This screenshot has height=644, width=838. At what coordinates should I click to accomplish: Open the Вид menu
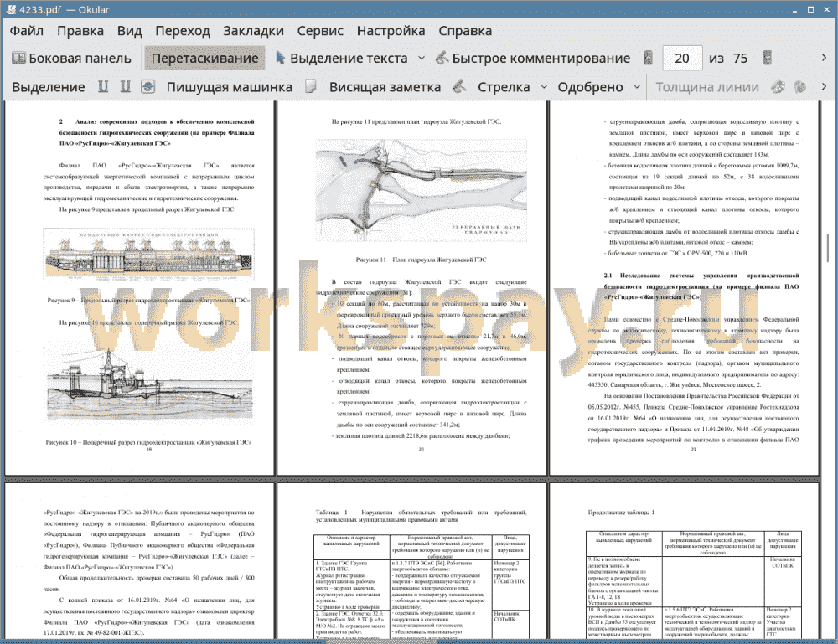[x=129, y=31]
